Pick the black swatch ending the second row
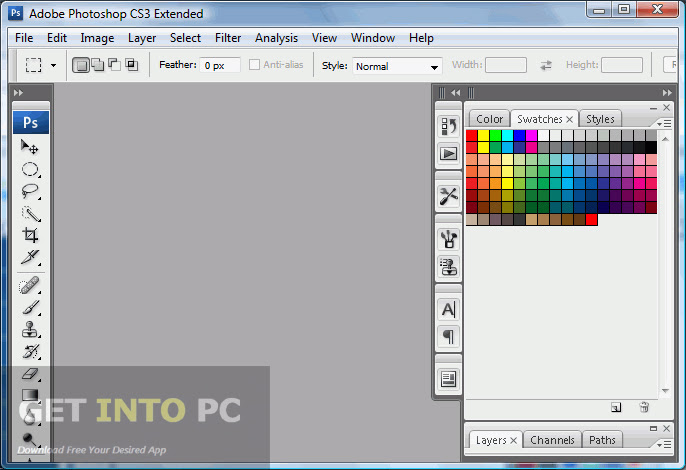This screenshot has width=686, height=470. pos(651,147)
